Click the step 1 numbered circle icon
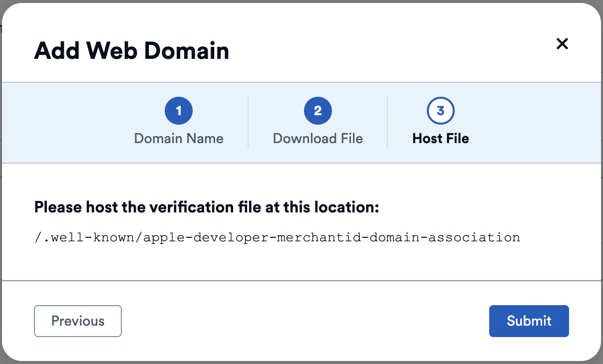The image size is (603, 364). coord(179,111)
